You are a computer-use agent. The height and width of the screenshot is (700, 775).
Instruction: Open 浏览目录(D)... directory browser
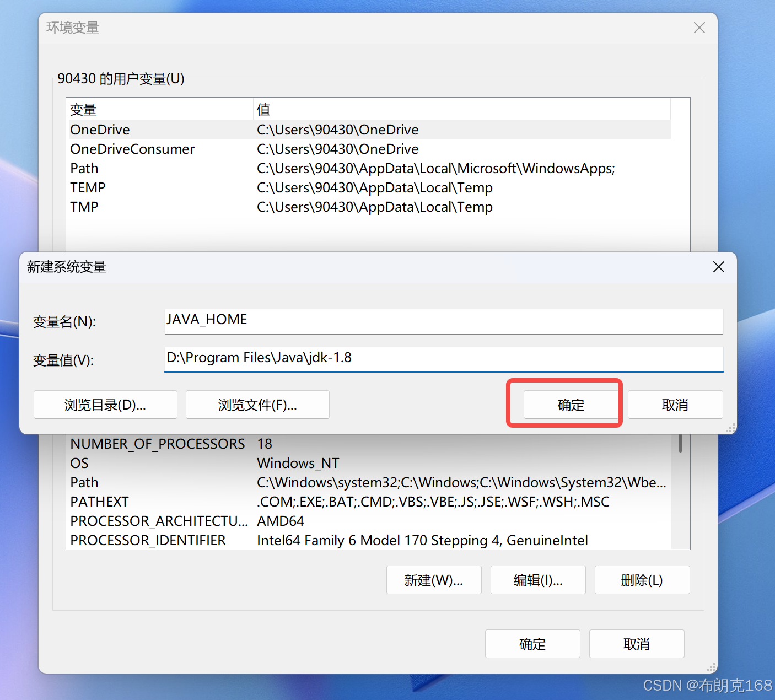click(x=105, y=405)
